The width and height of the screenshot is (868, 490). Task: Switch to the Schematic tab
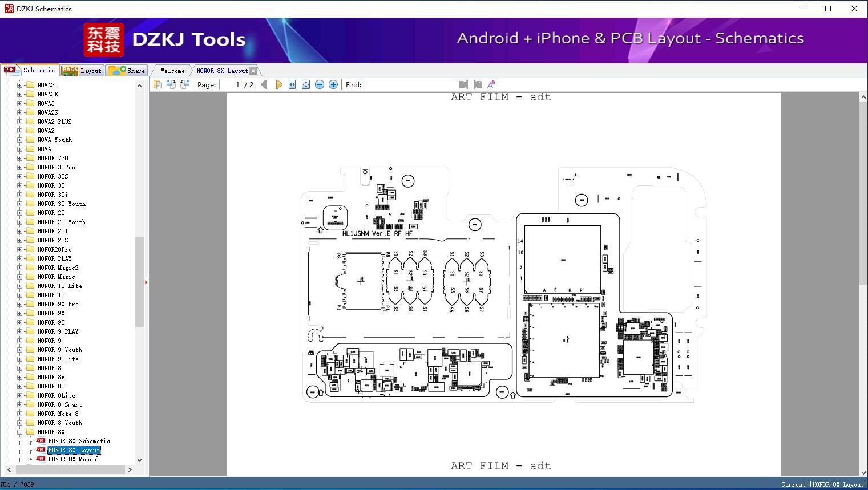coord(30,70)
